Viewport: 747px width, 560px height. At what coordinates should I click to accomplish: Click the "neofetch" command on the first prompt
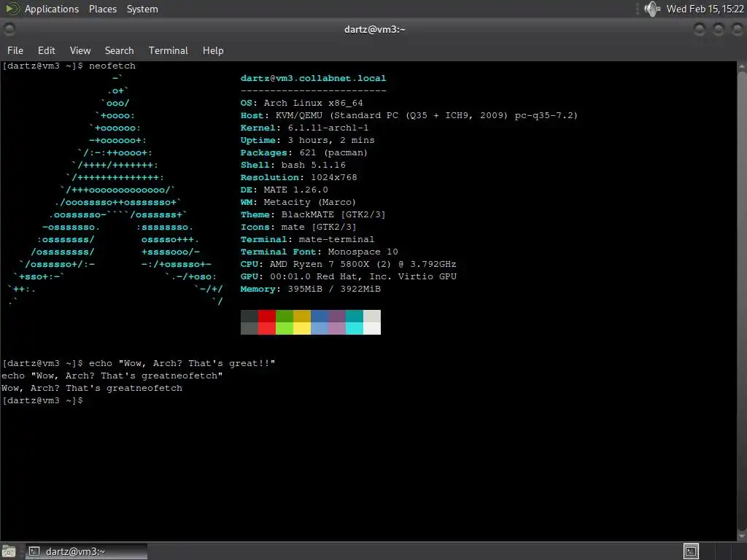click(x=112, y=66)
